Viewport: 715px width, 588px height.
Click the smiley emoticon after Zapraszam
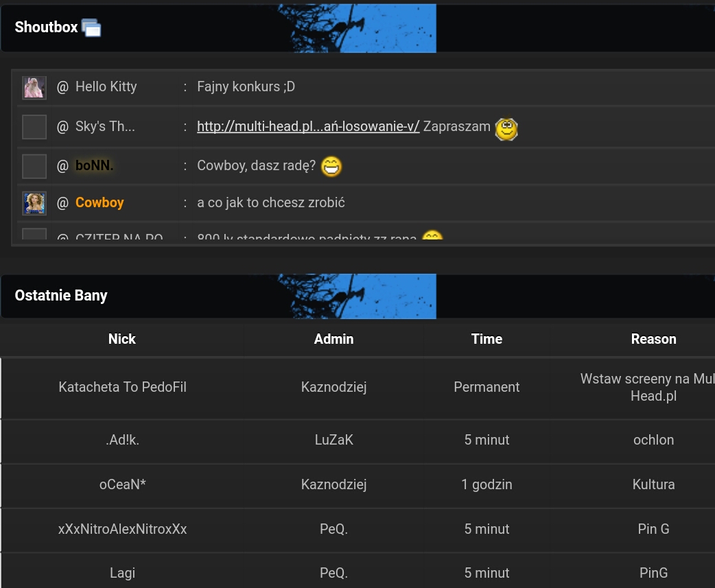point(506,129)
